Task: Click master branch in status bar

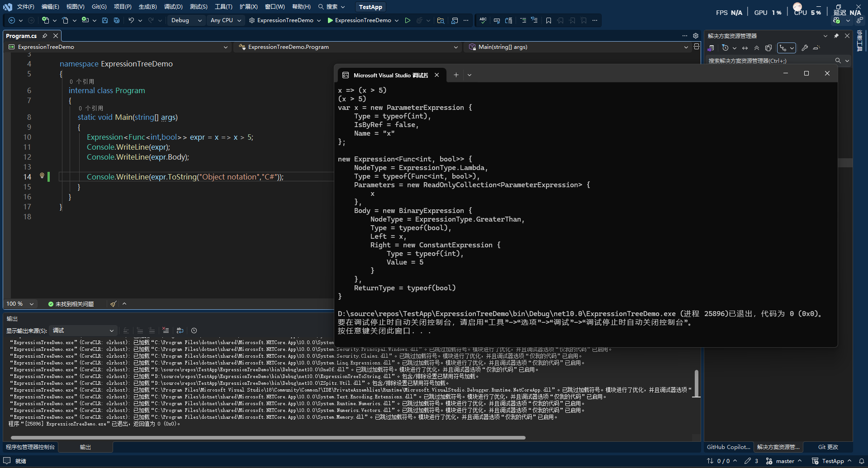Action: 784,461
